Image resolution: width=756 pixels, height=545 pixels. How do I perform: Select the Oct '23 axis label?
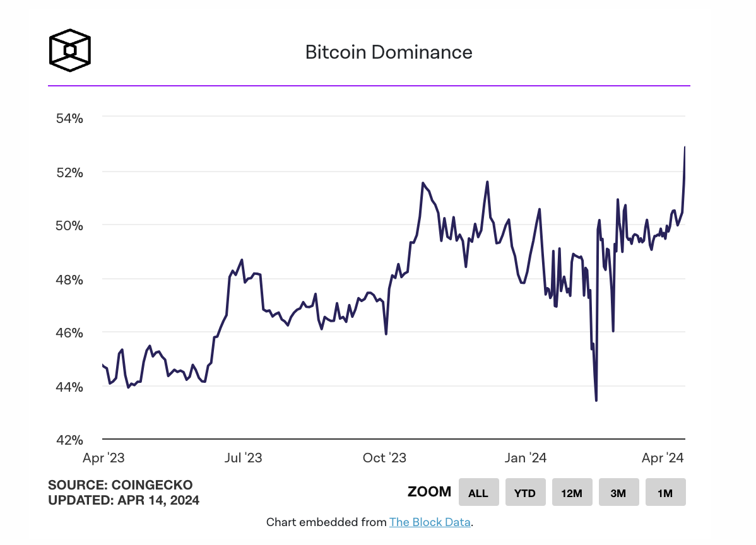[385, 459]
